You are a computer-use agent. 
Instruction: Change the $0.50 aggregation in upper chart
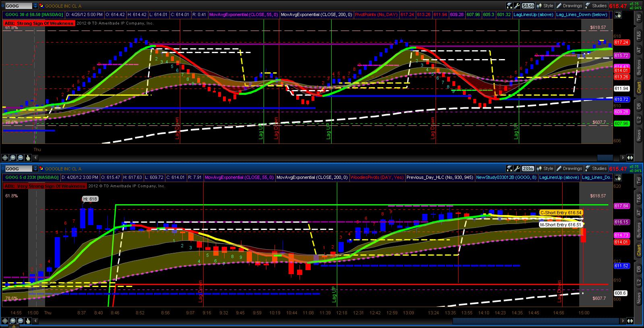pyautogui.click(x=528, y=6)
